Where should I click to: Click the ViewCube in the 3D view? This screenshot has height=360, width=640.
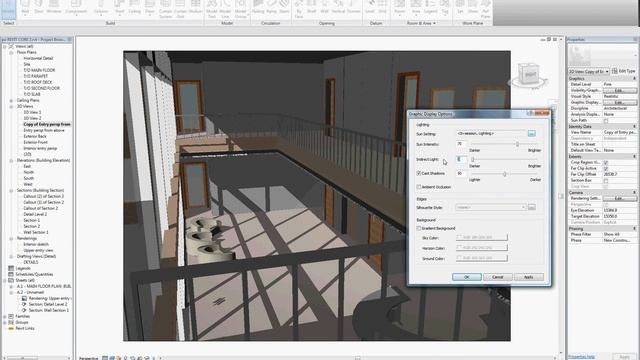click(529, 75)
